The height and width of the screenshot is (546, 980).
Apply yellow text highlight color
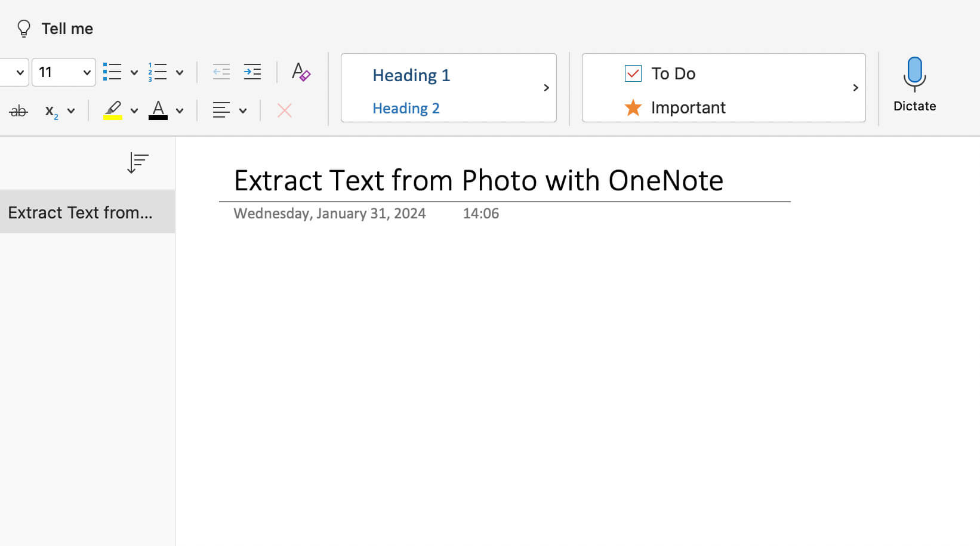coord(113,110)
